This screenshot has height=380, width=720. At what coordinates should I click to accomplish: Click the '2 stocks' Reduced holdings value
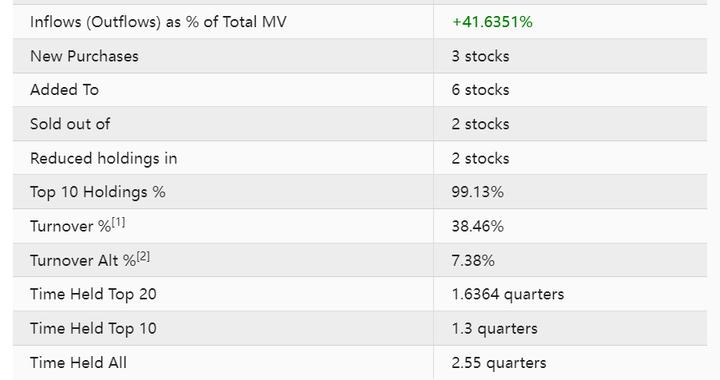[480, 158]
